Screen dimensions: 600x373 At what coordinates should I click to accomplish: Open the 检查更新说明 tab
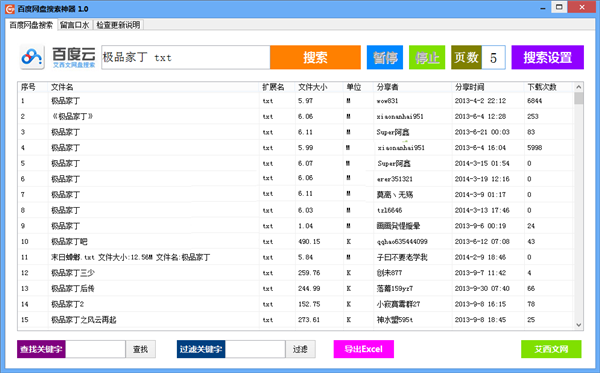click(118, 25)
